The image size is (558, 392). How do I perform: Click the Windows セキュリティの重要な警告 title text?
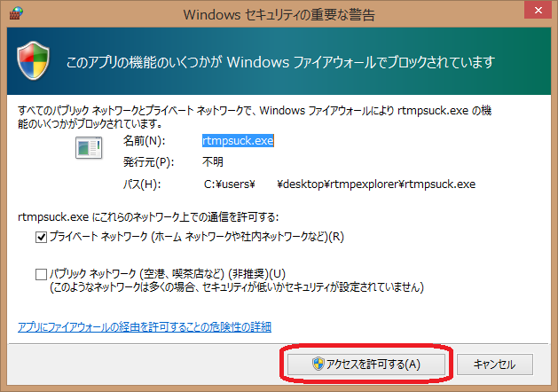pos(279,14)
